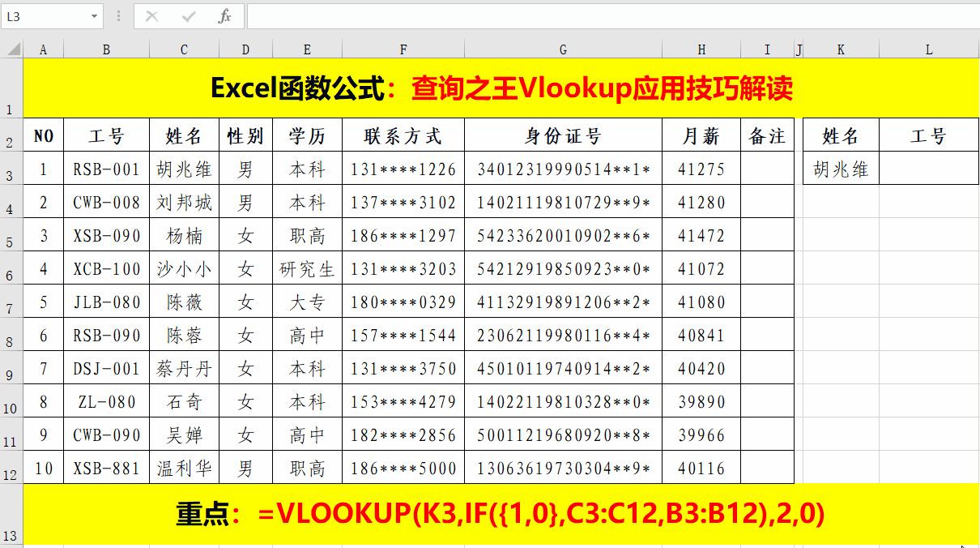Select column D header

click(x=245, y=50)
